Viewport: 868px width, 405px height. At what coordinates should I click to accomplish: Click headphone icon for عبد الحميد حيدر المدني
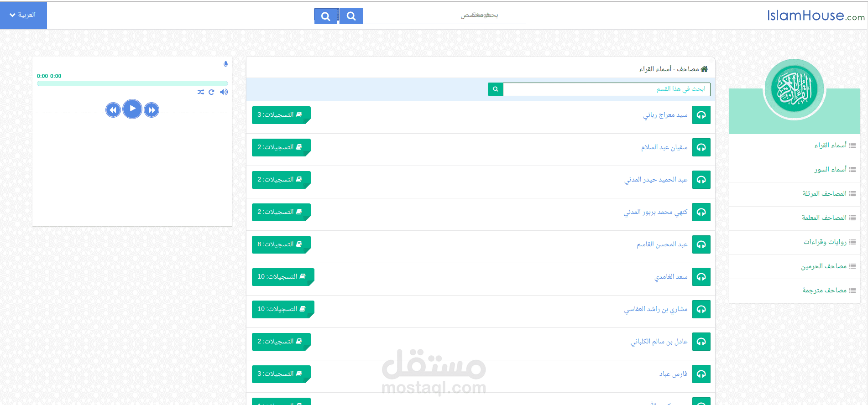pyautogui.click(x=701, y=180)
